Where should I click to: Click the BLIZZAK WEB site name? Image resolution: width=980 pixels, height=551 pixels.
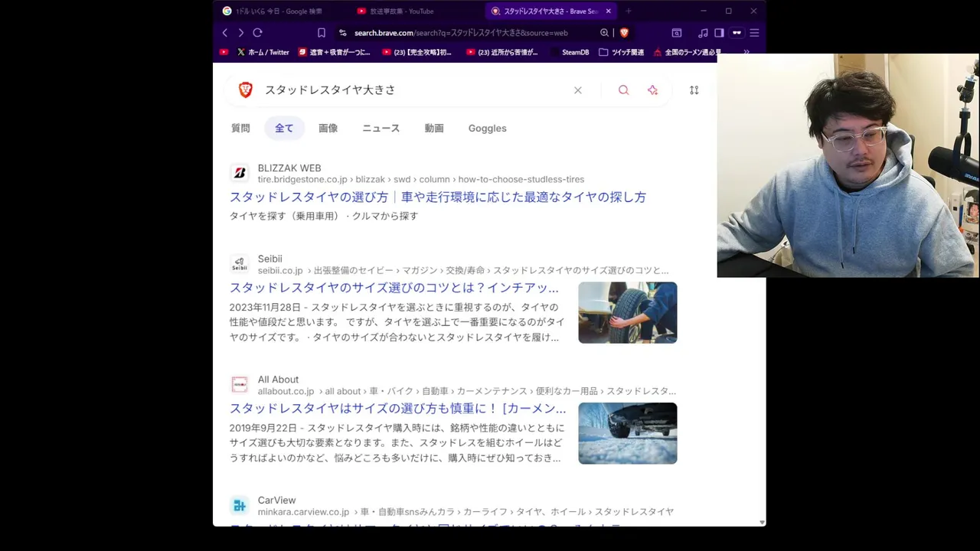pos(289,168)
